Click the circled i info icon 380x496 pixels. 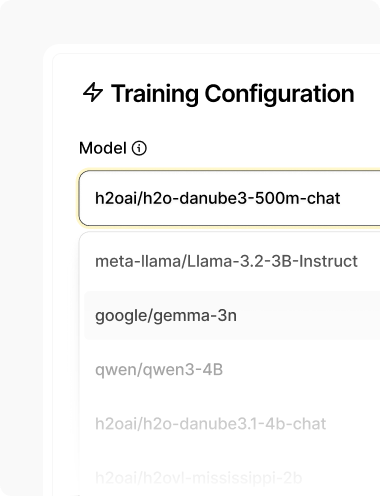coord(139,148)
